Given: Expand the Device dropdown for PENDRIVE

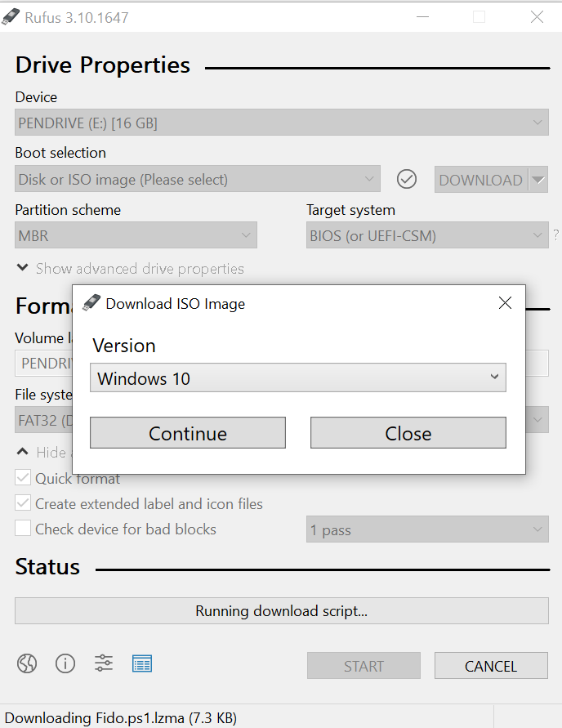Looking at the screenshot, I should pos(281,123).
